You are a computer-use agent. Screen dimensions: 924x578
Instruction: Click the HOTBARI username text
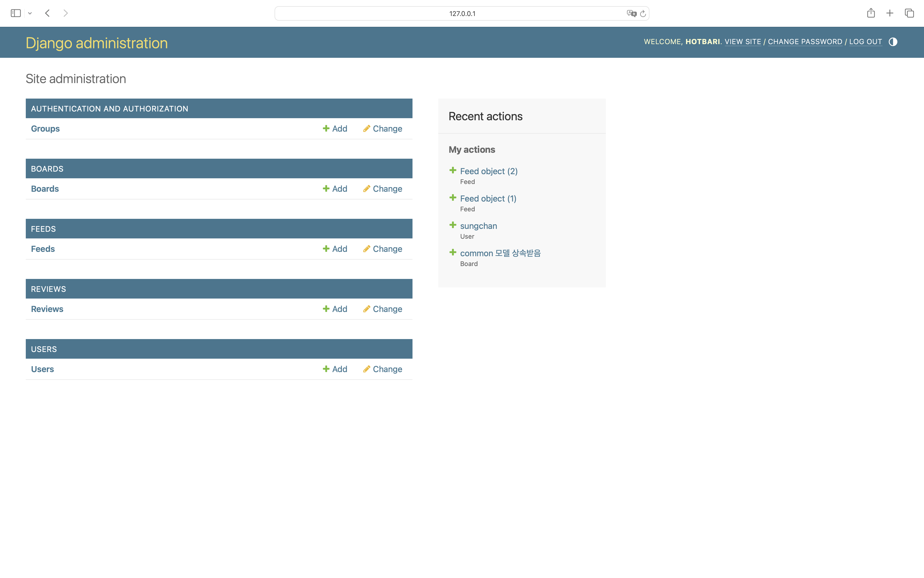point(703,42)
